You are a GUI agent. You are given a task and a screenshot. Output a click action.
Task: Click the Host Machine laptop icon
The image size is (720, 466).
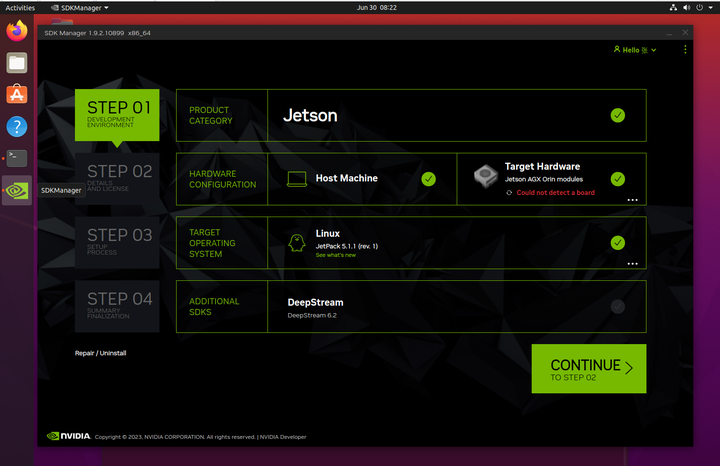coord(297,179)
